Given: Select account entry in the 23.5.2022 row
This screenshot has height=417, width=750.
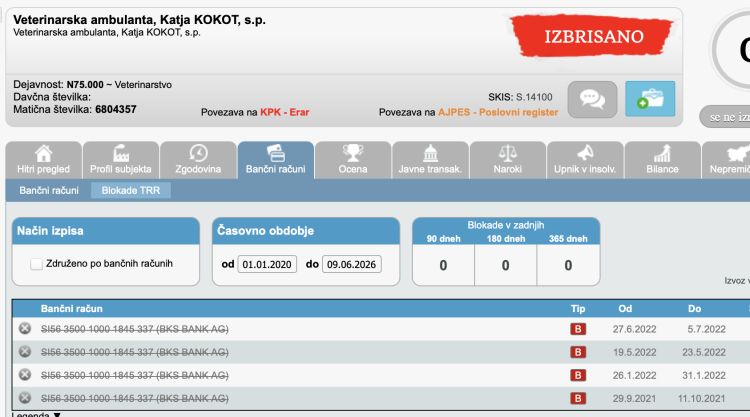Looking at the screenshot, I should (x=135, y=352).
